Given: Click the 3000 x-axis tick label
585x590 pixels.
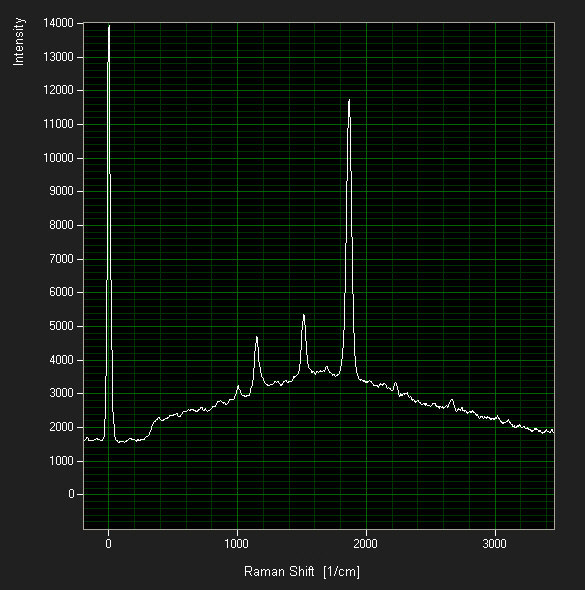Looking at the screenshot, I should pos(494,544).
